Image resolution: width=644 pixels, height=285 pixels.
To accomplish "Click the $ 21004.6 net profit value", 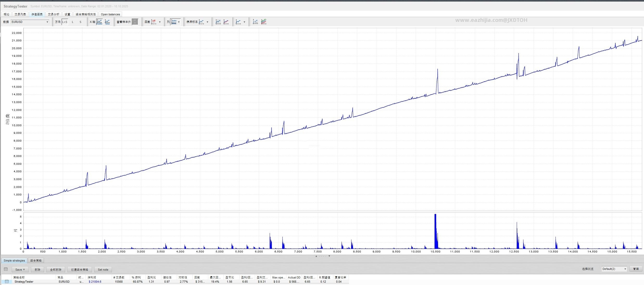I will [x=95, y=282].
